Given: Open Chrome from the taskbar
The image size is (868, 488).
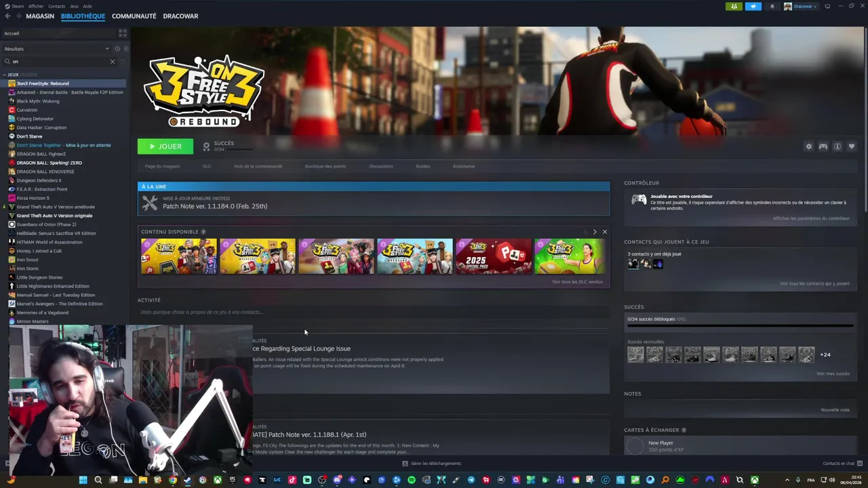Looking at the screenshot, I should pos(173,480).
